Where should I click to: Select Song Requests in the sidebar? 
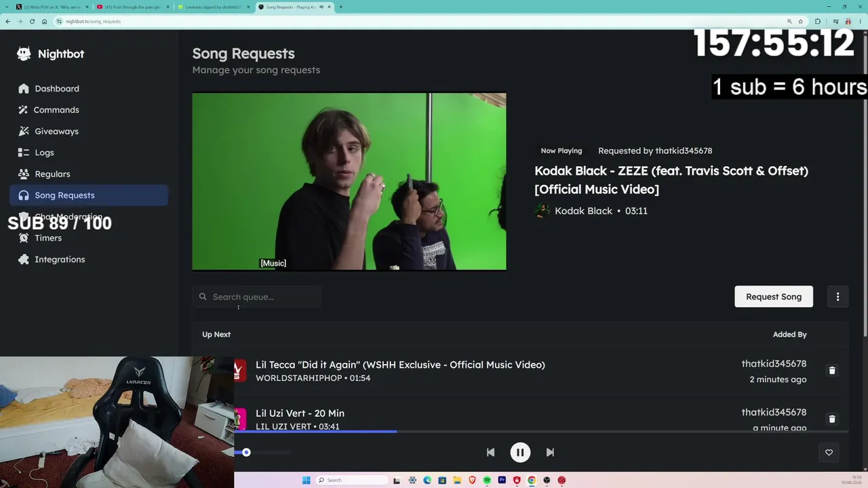point(89,195)
